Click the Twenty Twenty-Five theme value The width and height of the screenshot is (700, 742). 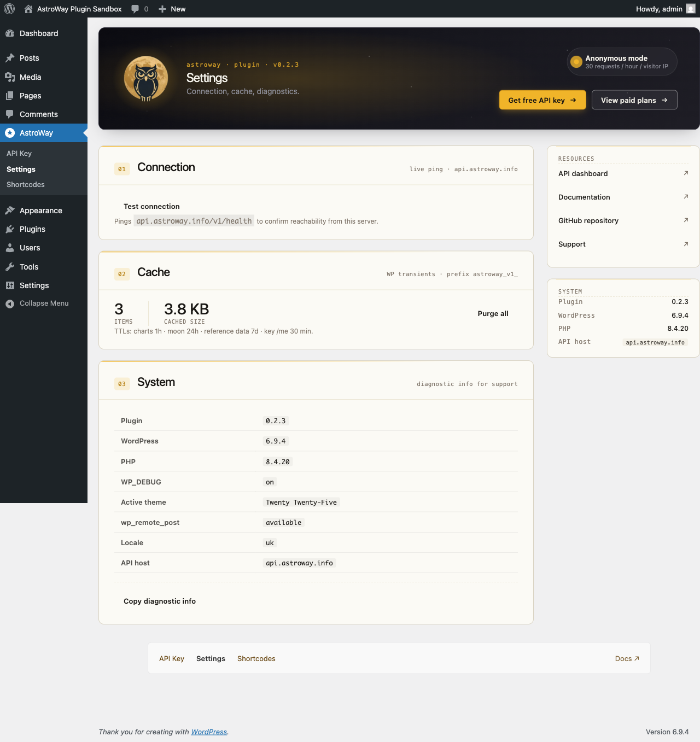[x=301, y=503]
